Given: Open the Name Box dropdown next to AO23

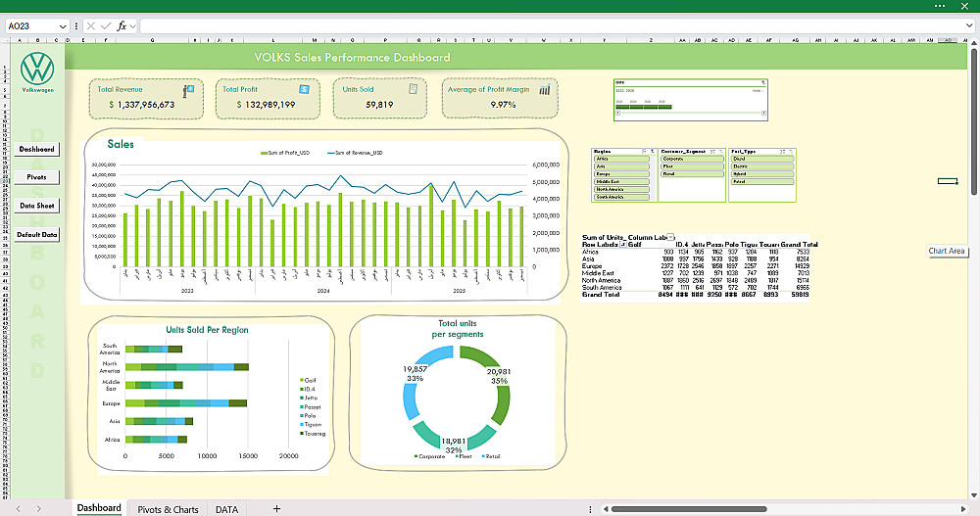Looking at the screenshot, I should [x=63, y=26].
